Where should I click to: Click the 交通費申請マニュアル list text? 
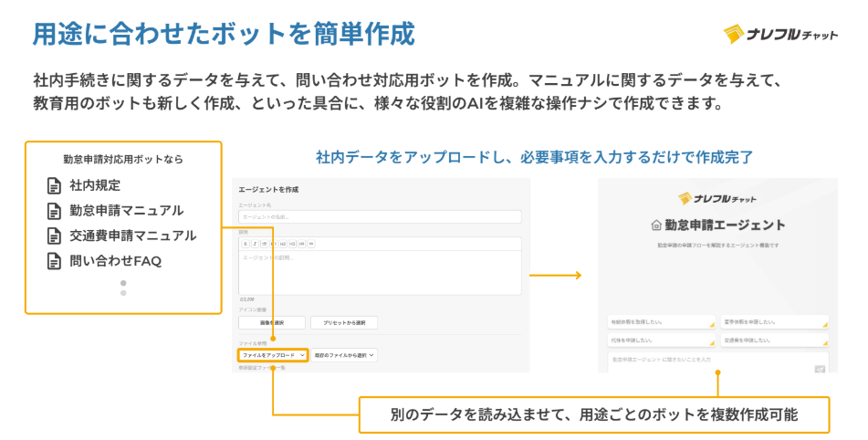133,236
